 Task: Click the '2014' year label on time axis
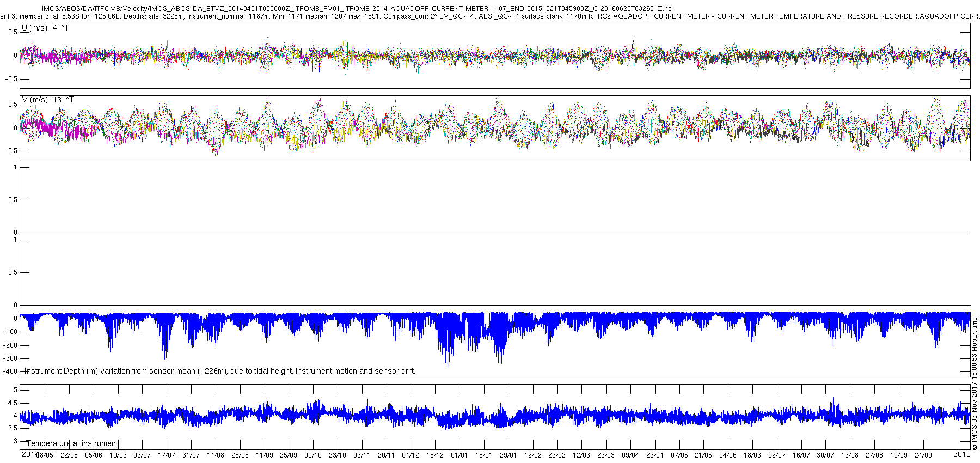[30, 454]
